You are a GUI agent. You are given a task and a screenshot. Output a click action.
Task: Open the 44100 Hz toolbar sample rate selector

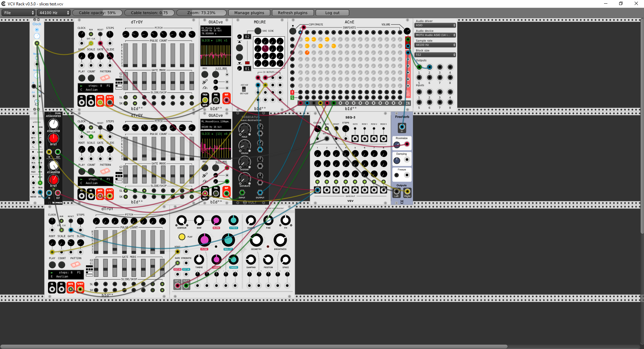click(54, 13)
